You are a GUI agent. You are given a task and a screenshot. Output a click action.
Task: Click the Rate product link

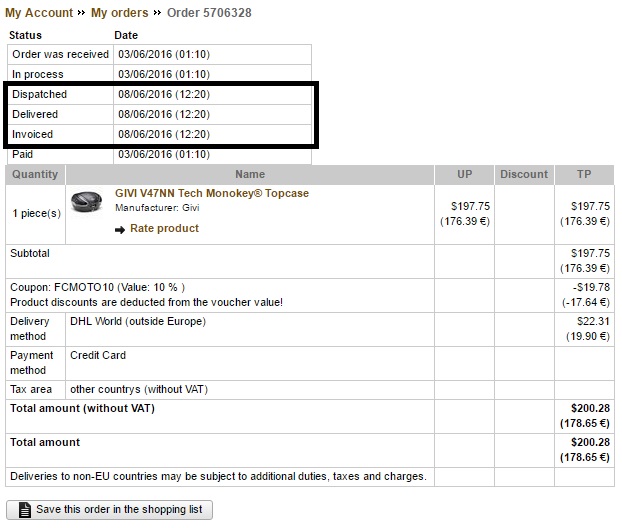tap(164, 228)
